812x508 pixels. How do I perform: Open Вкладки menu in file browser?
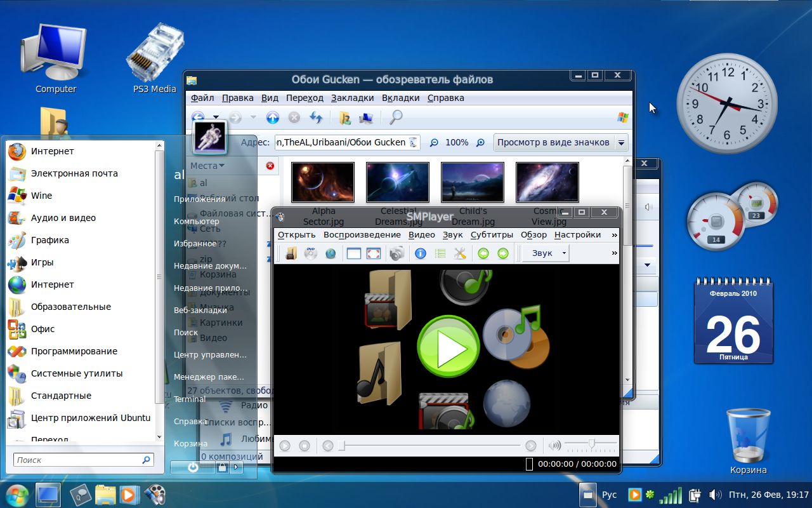coord(400,98)
